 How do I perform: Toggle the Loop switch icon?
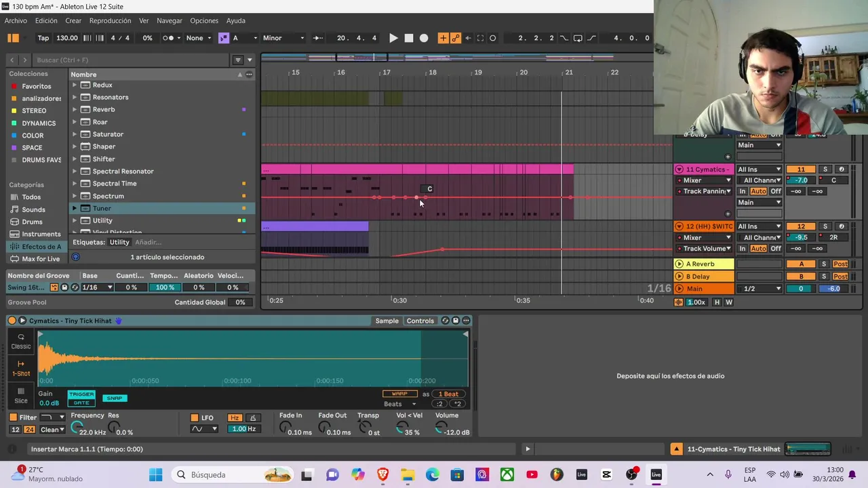[578, 38]
